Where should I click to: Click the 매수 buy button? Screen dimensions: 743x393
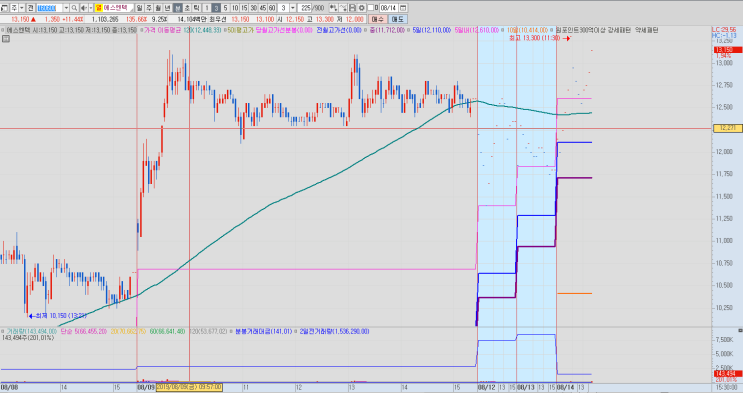tap(378, 19)
